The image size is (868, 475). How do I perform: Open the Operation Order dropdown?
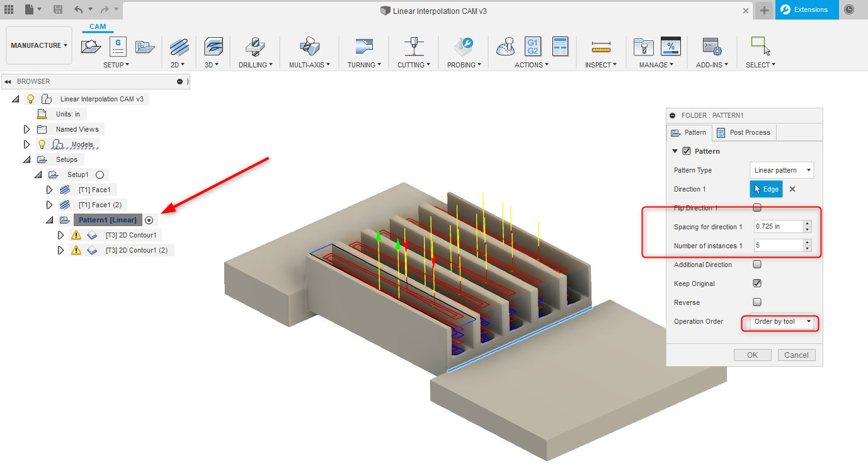(782, 321)
